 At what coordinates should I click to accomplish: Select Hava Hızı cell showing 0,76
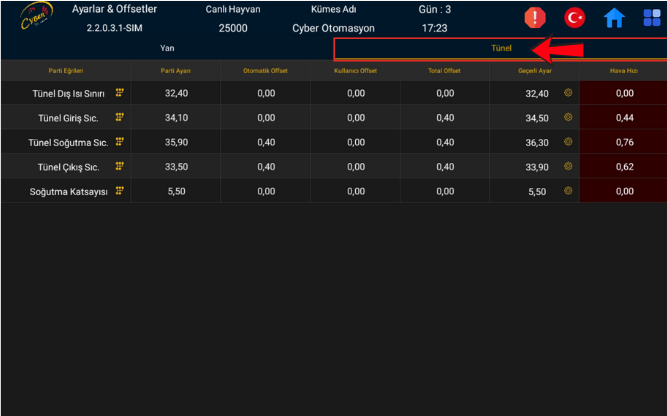pyautogui.click(x=624, y=142)
